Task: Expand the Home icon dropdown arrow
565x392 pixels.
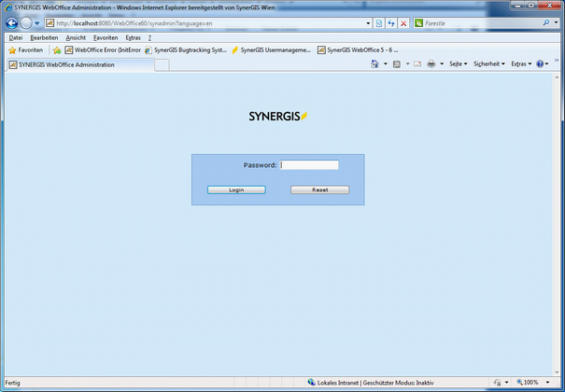Action: pyautogui.click(x=385, y=63)
